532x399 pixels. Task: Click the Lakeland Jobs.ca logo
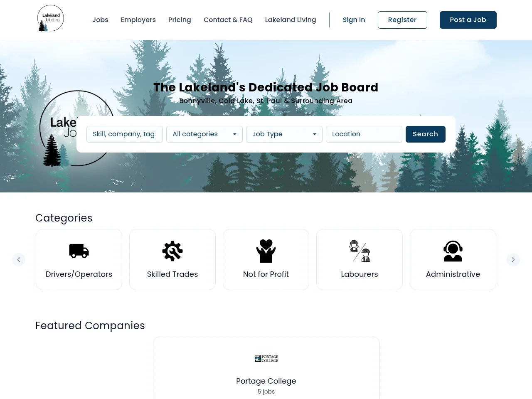[50, 18]
